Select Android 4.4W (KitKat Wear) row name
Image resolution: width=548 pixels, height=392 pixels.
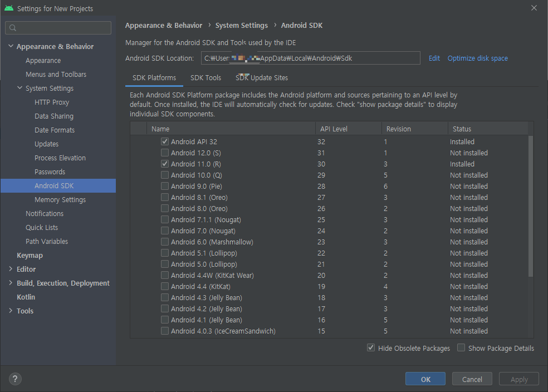[x=212, y=275]
